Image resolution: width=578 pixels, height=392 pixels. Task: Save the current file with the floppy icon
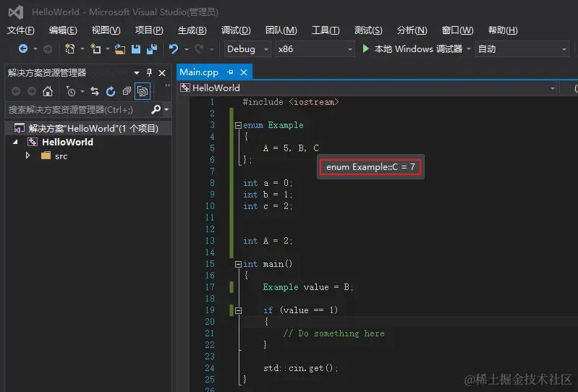(136, 49)
